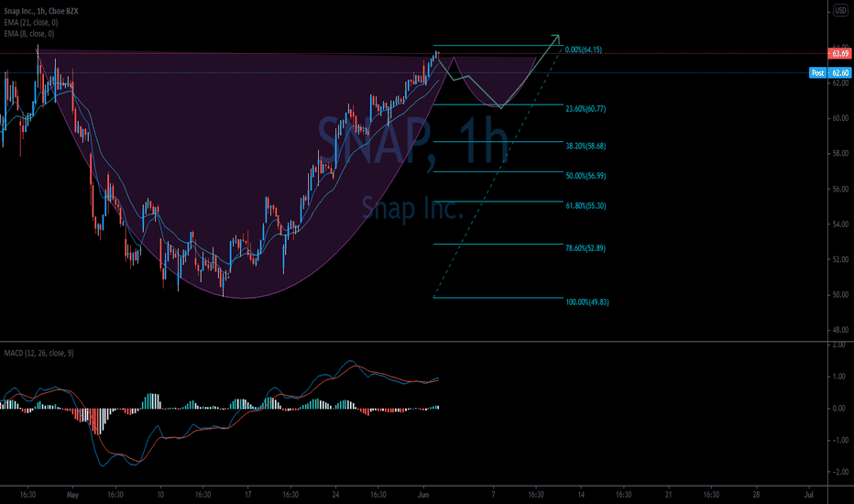Click the 54.00 price axis label

click(840, 224)
